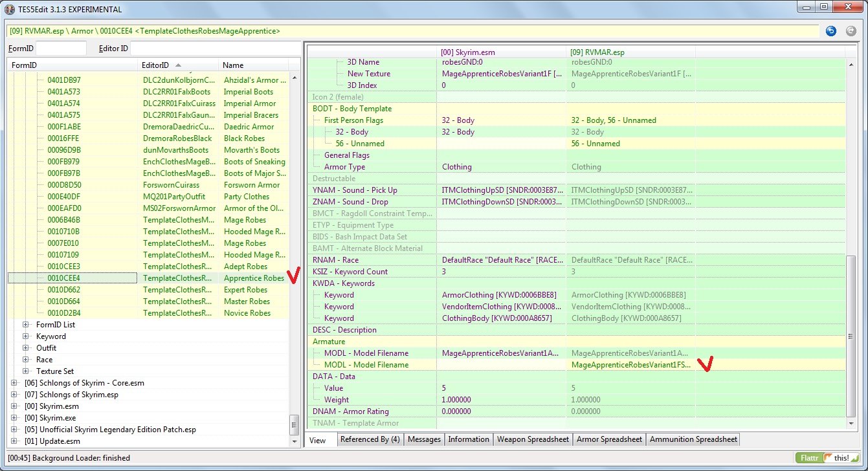Select the 000D8D50 Forsworn Armor record
The image size is (868, 471).
click(148, 185)
